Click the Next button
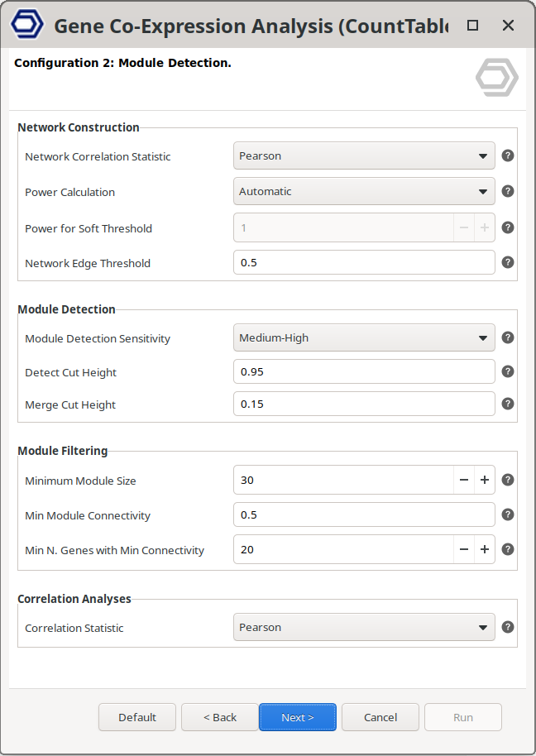536x756 pixels. (298, 717)
